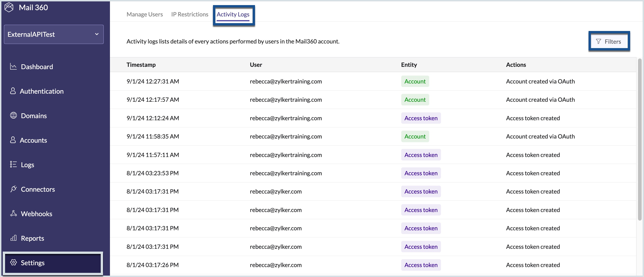Click timestamp 9/1/24 12:12:24 AM

(153, 118)
